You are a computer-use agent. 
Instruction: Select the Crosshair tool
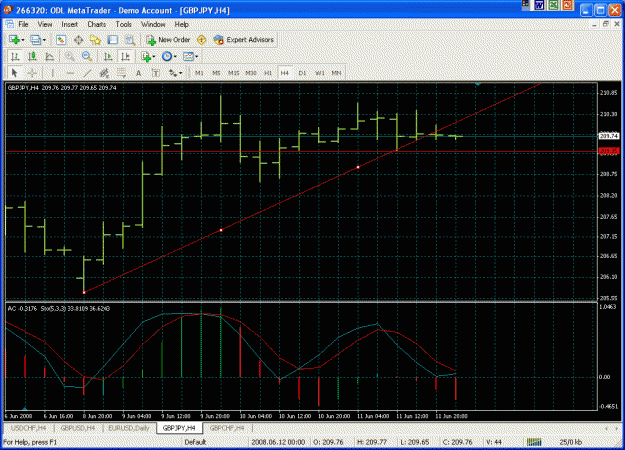[x=31, y=73]
